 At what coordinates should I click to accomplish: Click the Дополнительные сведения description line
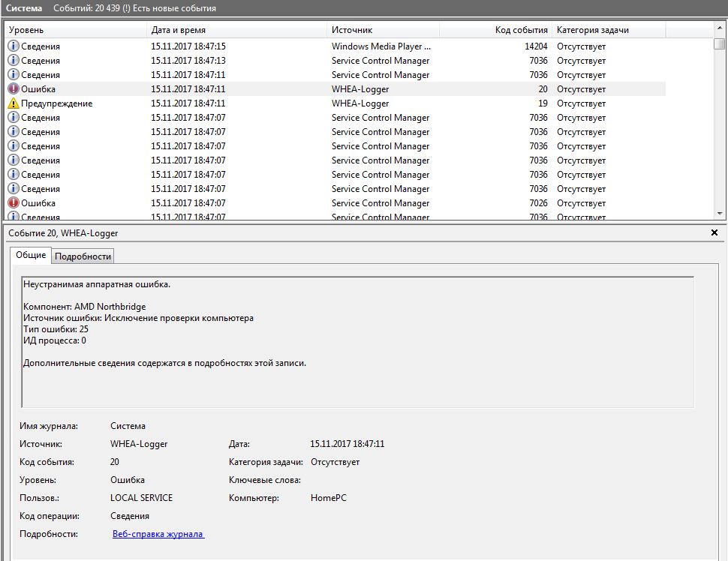pos(164,363)
